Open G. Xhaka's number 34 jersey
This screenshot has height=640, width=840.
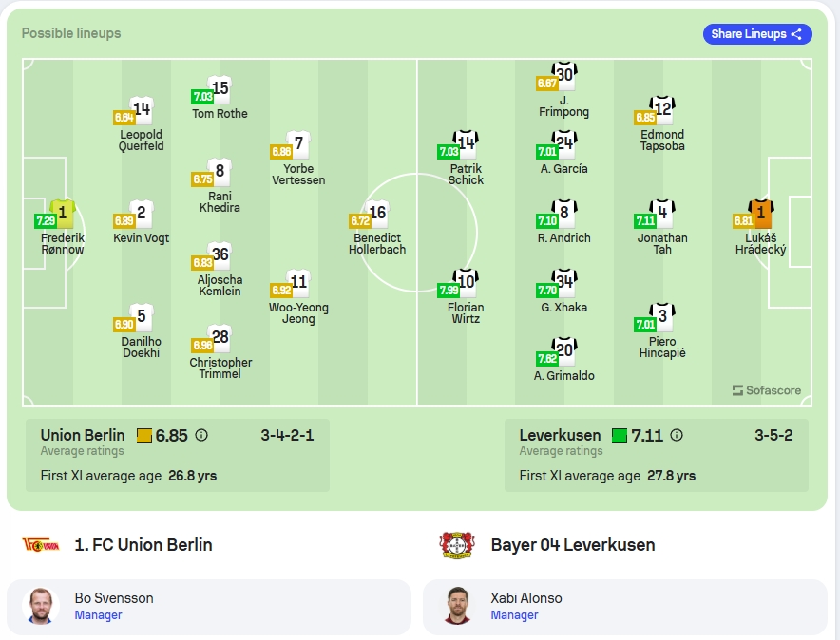[564, 282]
